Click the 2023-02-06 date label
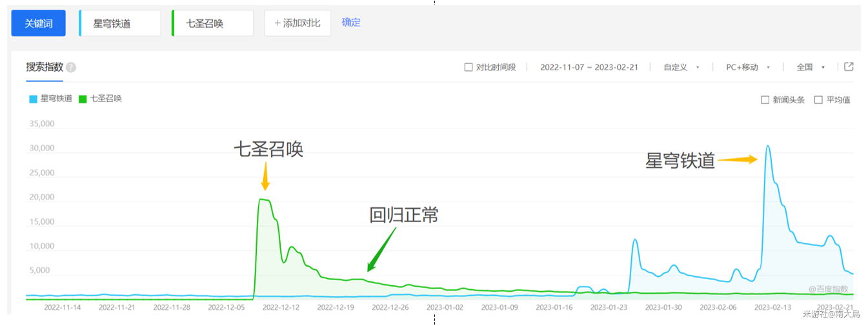This screenshot has height=326, width=868. tap(718, 307)
